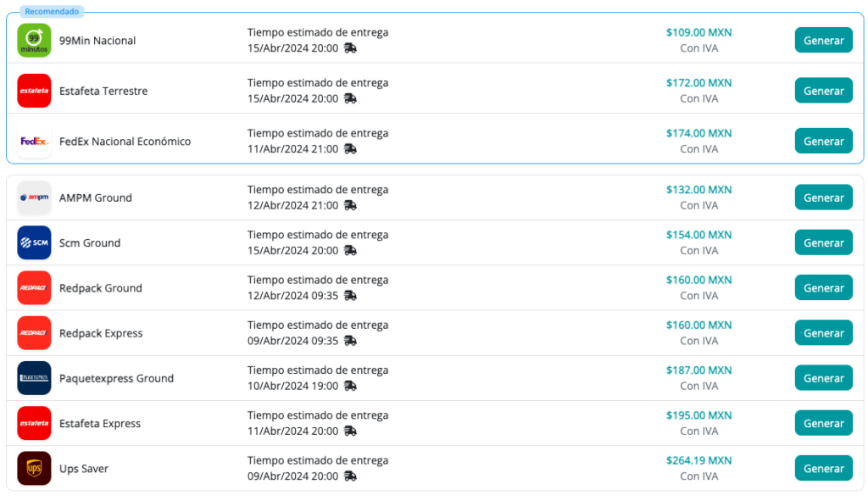Generate label for 99Min Nacional

click(x=824, y=41)
